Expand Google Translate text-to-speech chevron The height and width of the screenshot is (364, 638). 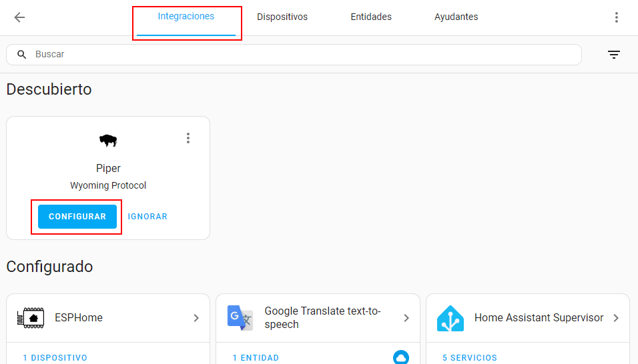406,318
